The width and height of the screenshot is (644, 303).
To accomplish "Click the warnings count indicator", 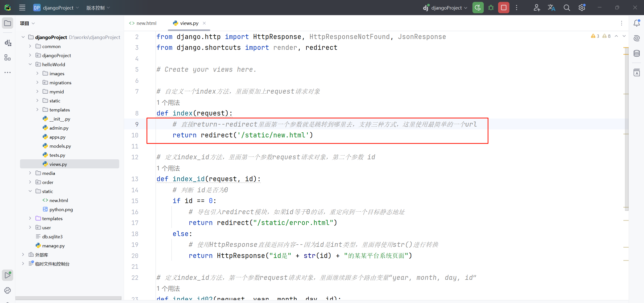I will point(595,36).
